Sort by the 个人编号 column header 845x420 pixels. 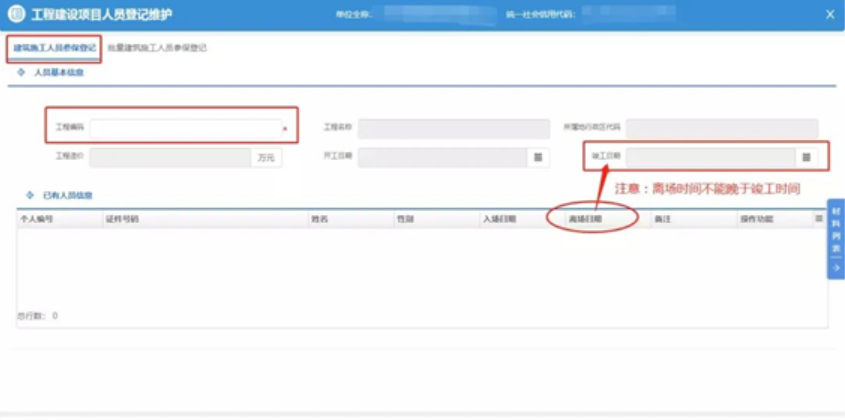36,217
